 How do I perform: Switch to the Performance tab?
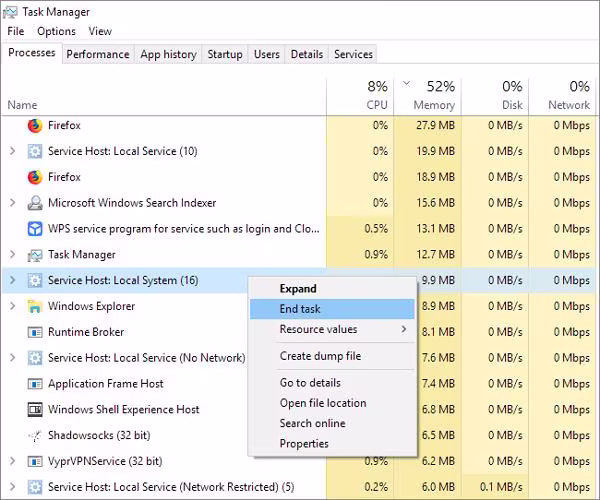98,55
